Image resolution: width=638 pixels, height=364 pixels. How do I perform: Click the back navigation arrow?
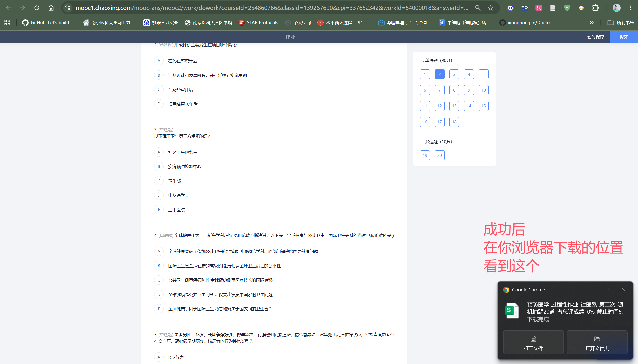[x=8, y=8]
